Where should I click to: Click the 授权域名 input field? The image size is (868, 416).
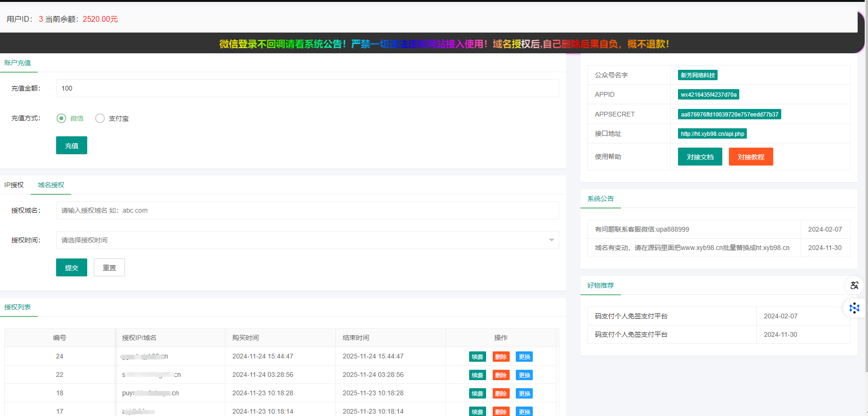click(x=307, y=210)
